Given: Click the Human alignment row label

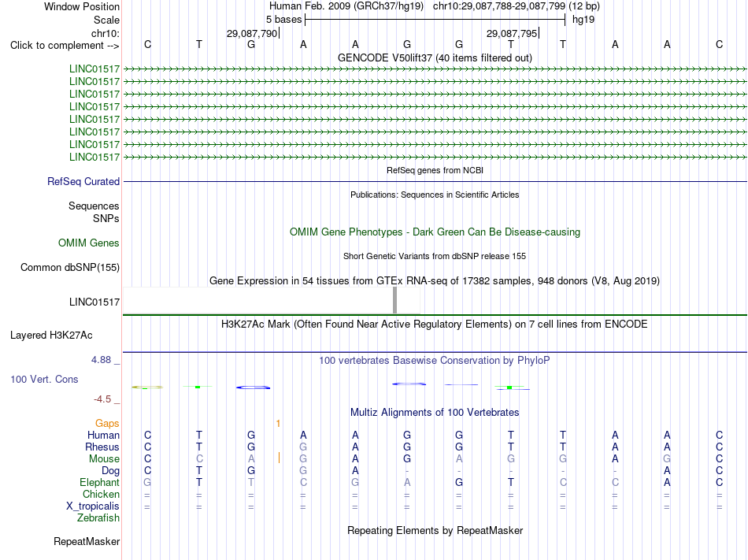Looking at the screenshot, I should 103,435.
